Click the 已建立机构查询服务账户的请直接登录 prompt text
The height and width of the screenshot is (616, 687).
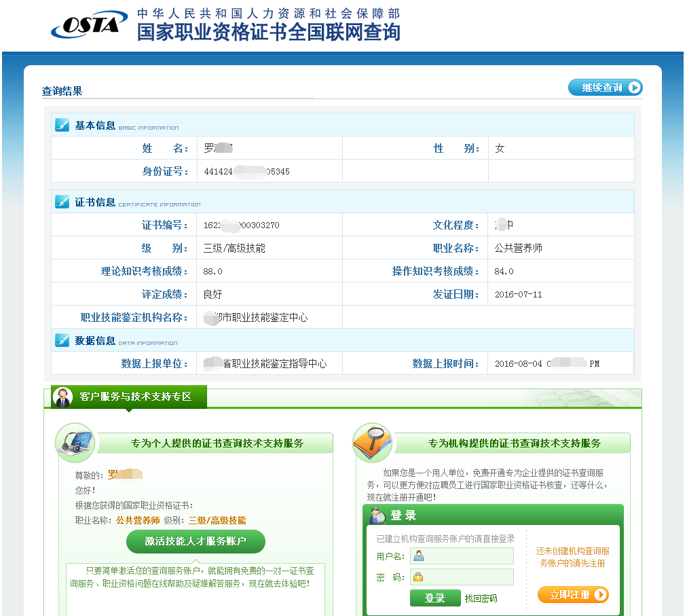(445, 539)
